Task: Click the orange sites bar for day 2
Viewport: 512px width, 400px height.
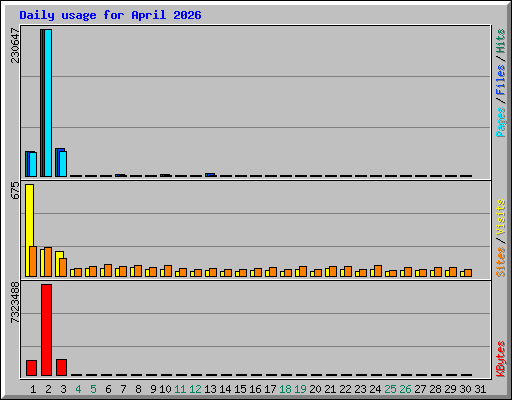Action: (x=48, y=262)
